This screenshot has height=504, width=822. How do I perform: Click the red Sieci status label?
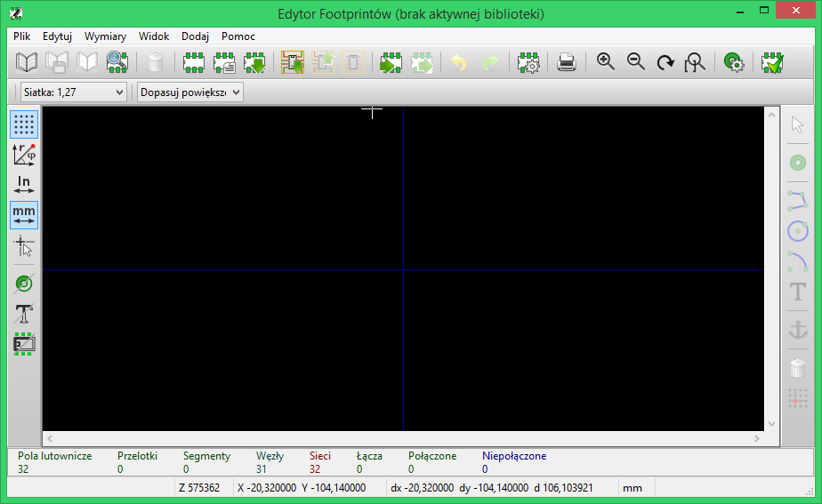[x=319, y=456]
